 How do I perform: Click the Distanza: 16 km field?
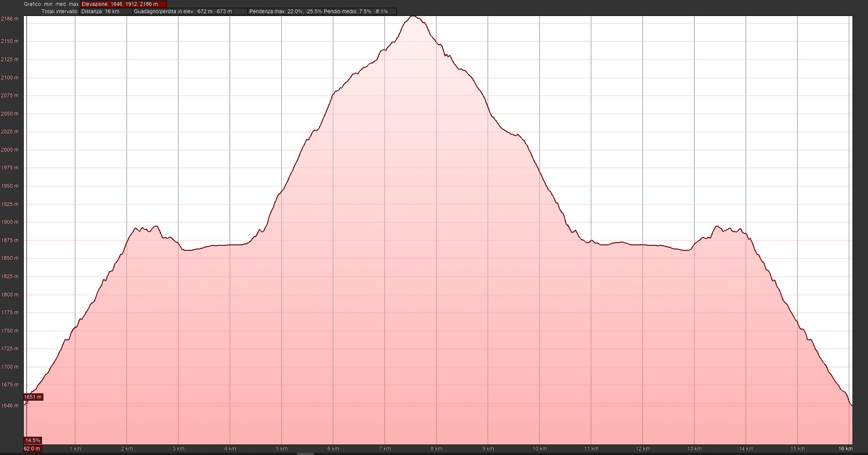pyautogui.click(x=106, y=11)
